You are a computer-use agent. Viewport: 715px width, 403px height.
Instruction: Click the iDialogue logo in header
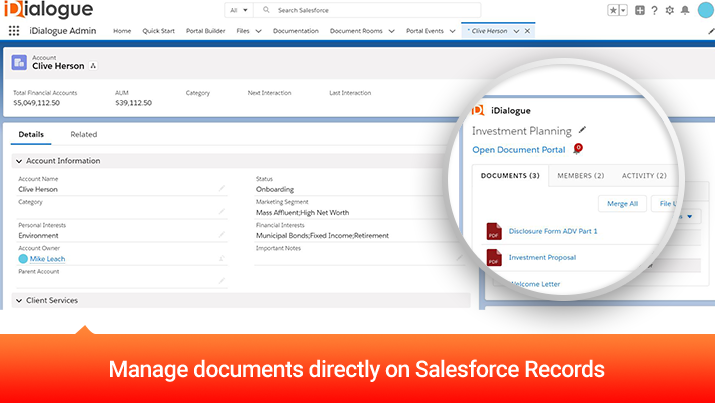click(x=48, y=9)
